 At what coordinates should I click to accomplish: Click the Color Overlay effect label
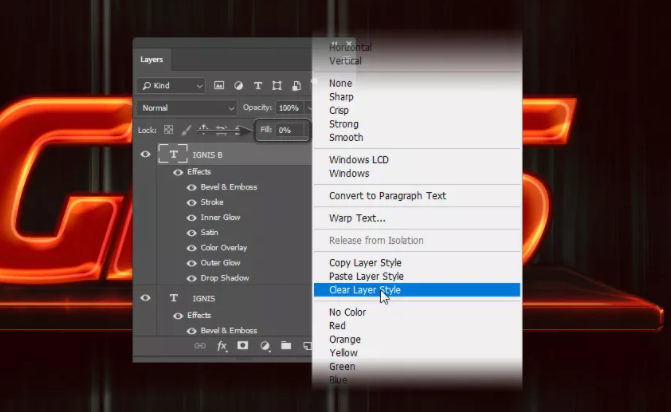click(224, 248)
